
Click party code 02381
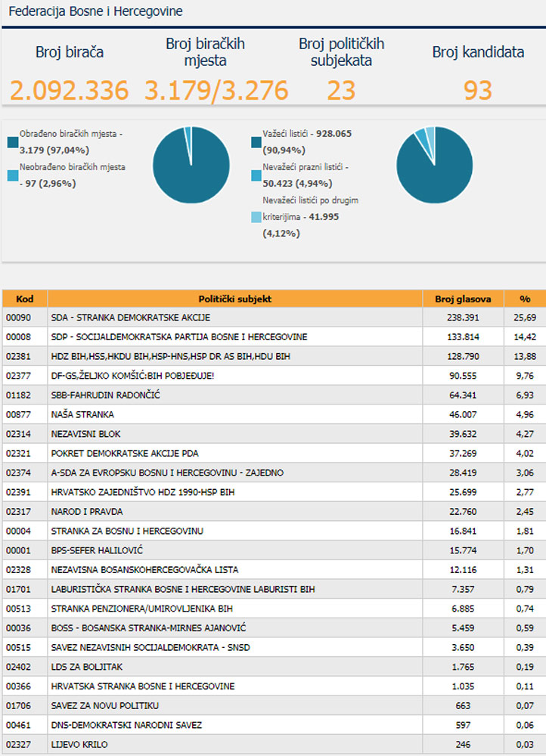click(18, 356)
